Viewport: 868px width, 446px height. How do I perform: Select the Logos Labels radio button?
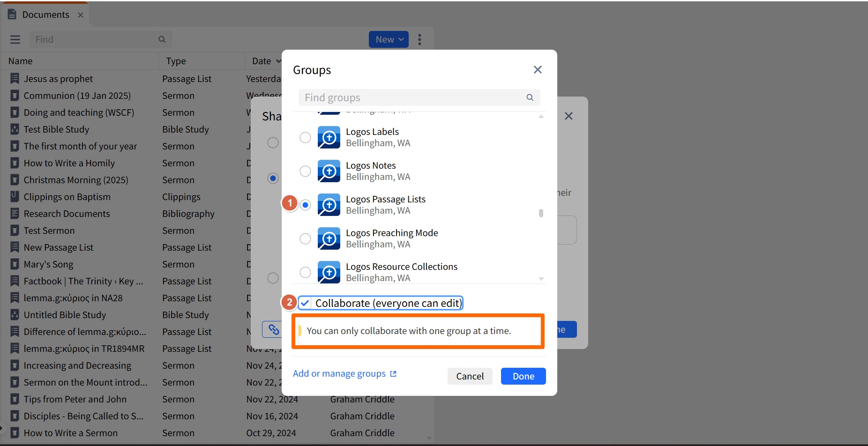tap(305, 137)
